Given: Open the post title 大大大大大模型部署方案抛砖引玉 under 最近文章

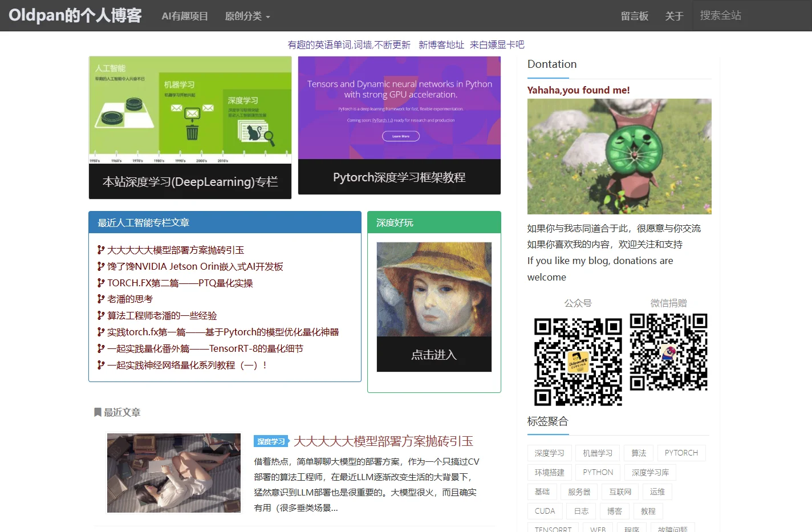Looking at the screenshot, I should [383, 441].
